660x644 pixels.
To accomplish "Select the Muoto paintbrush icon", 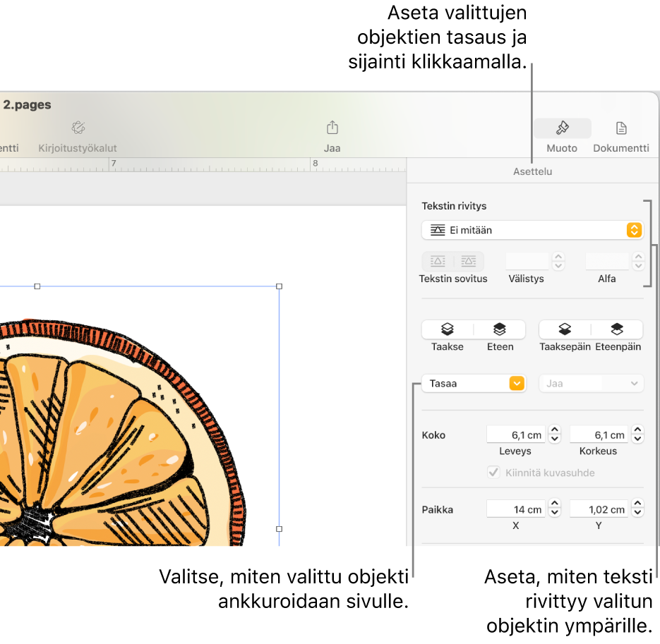I will coord(562,128).
